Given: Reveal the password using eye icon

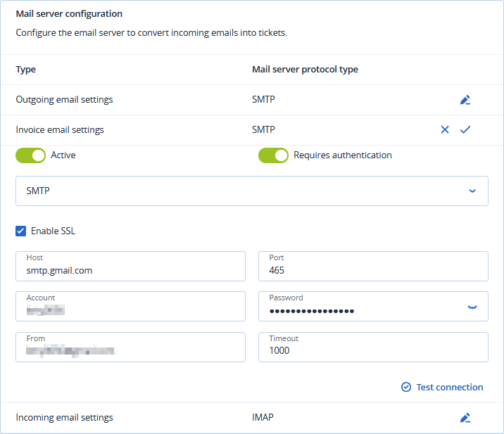Looking at the screenshot, I should (x=472, y=307).
